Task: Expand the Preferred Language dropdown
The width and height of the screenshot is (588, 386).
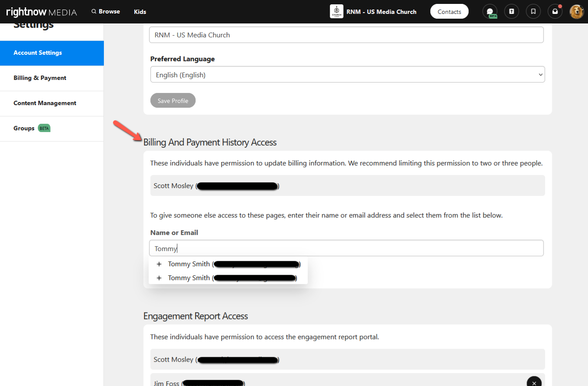Action: click(347, 75)
